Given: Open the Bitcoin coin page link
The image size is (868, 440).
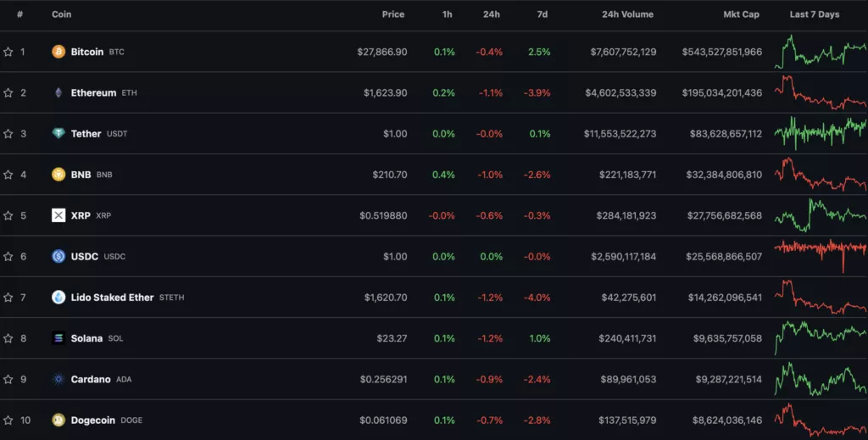Looking at the screenshot, I should tap(87, 52).
